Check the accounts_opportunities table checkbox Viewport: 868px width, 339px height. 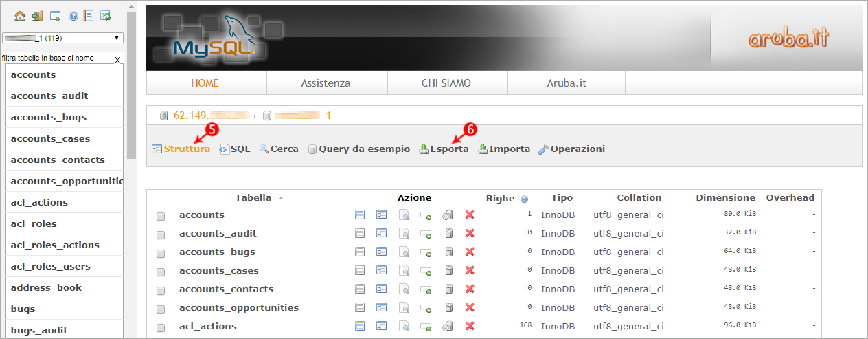click(161, 309)
